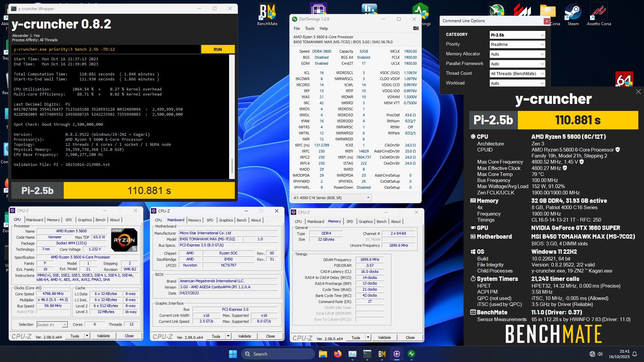The width and height of the screenshot is (644, 362).
Task: Click the yellow 110.881 s result bar in wrapper
Action: click(x=149, y=190)
